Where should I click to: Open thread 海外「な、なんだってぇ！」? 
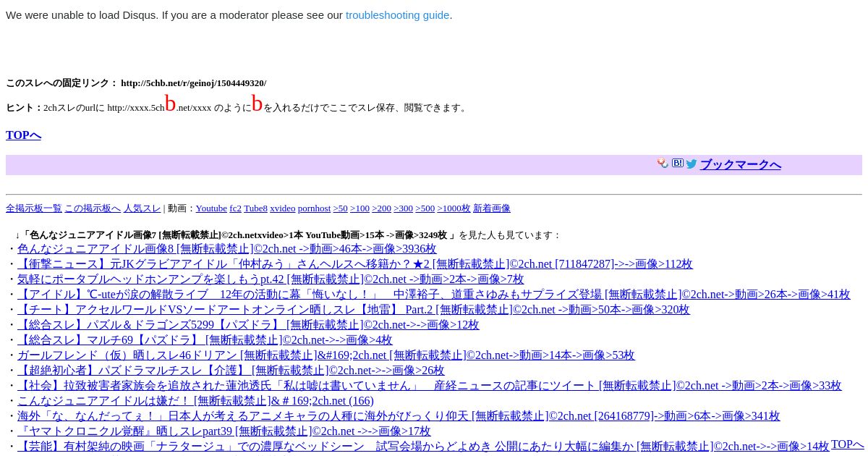[399, 416]
